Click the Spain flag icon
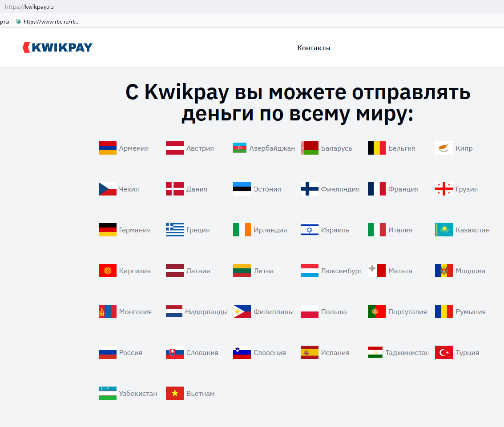The height and width of the screenshot is (427, 504). coord(310,352)
